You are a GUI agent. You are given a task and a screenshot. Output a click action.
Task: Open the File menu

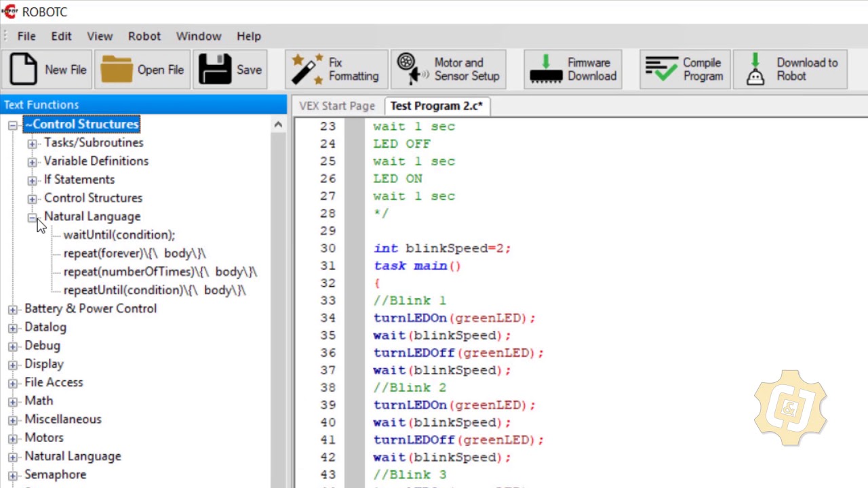pos(26,36)
